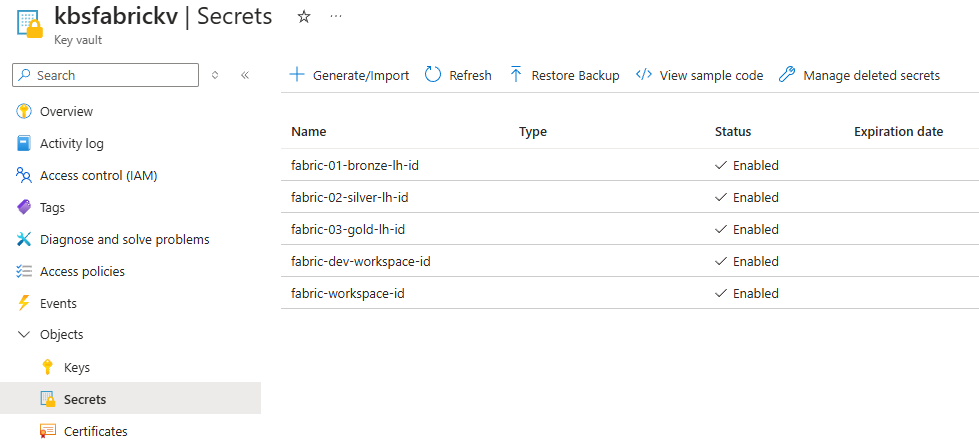Click the Certificates icon in sidebar
This screenshot has width=979, height=447.
tap(47, 431)
